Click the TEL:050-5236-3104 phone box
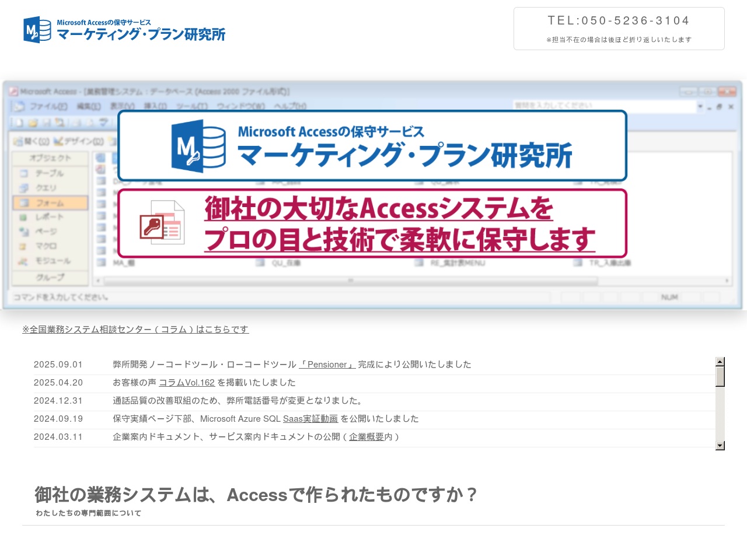 pos(619,29)
